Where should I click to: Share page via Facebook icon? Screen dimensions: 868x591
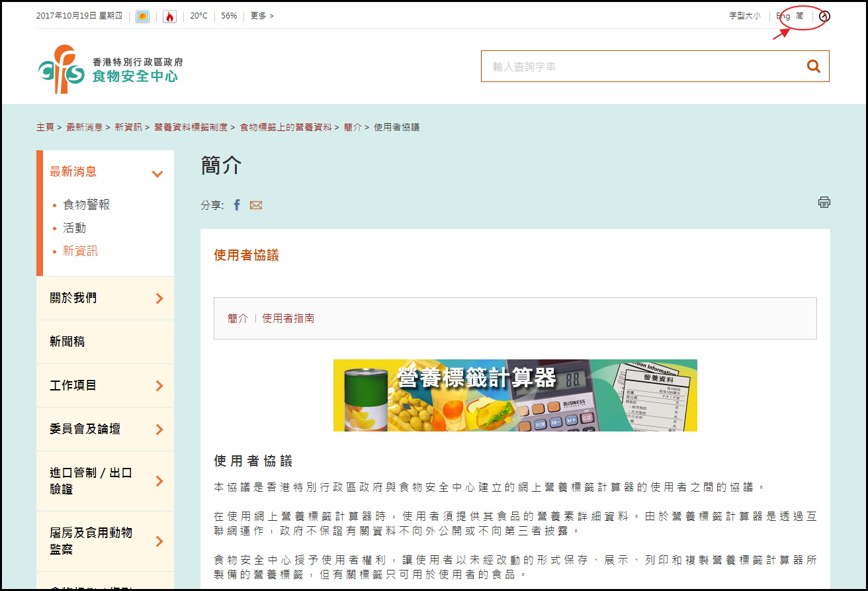click(237, 205)
